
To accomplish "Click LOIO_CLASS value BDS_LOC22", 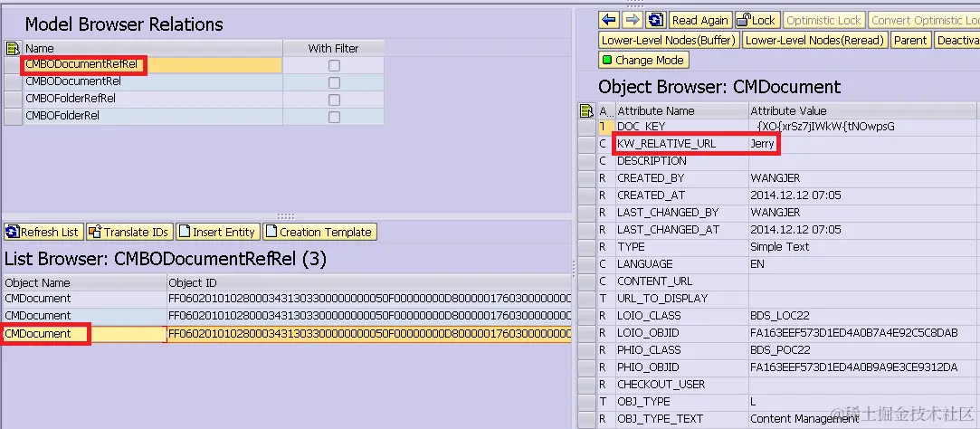I will click(x=778, y=316).
